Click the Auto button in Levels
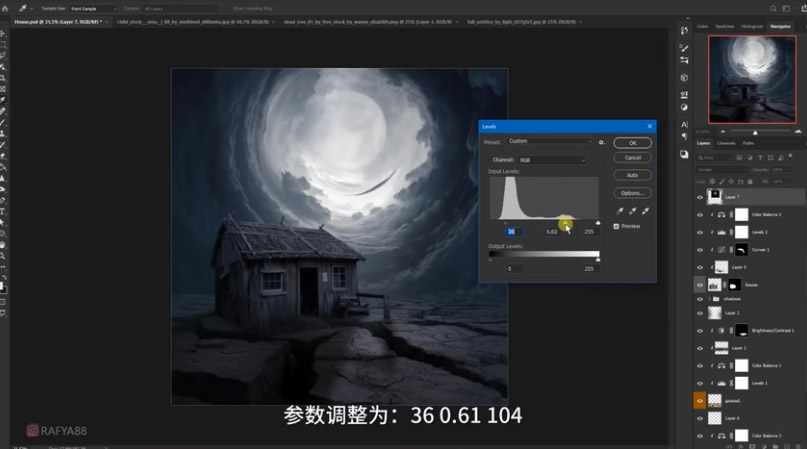This screenshot has width=807, height=449. tap(632, 175)
